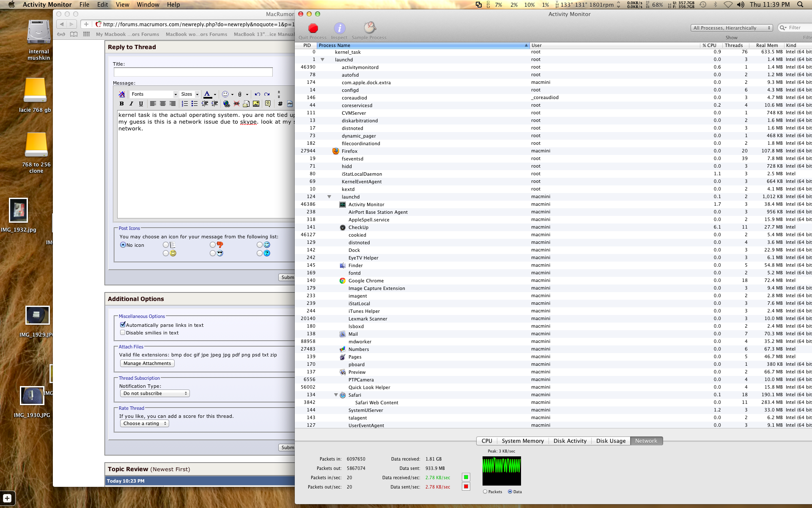The height and width of the screenshot is (508, 812).
Task: Toggle italic formatting in message editor
Action: click(x=132, y=104)
